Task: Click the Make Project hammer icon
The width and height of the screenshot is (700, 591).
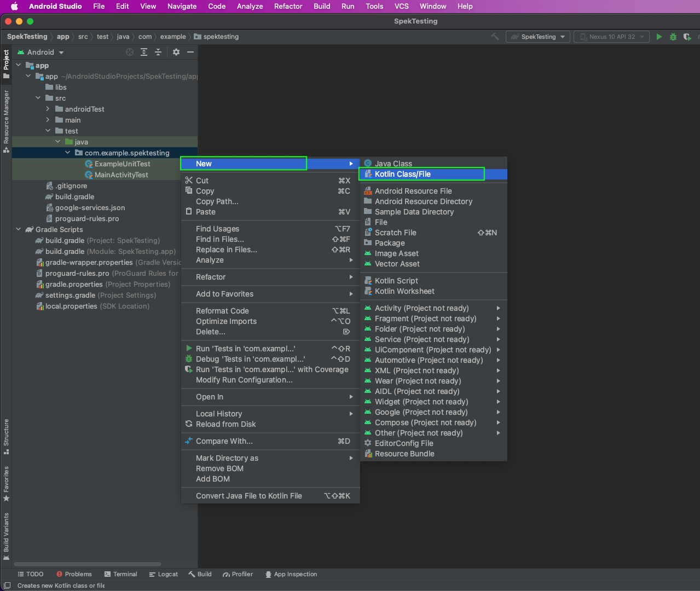Action: (495, 37)
